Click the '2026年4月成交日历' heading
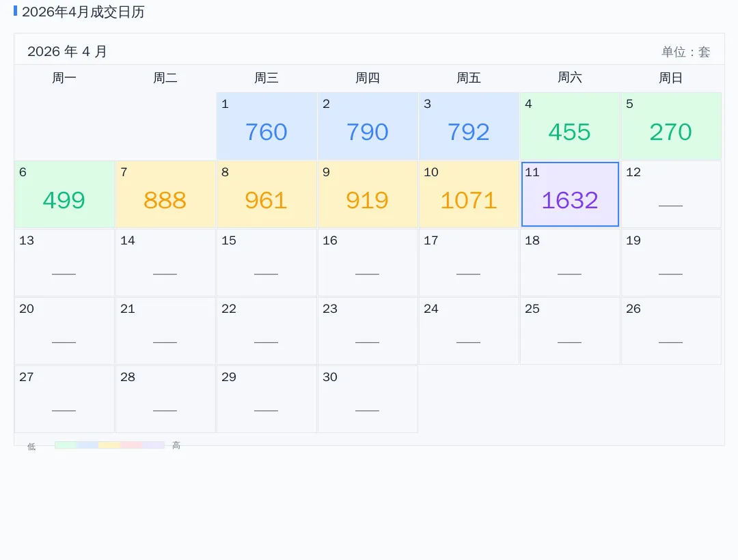 (83, 12)
